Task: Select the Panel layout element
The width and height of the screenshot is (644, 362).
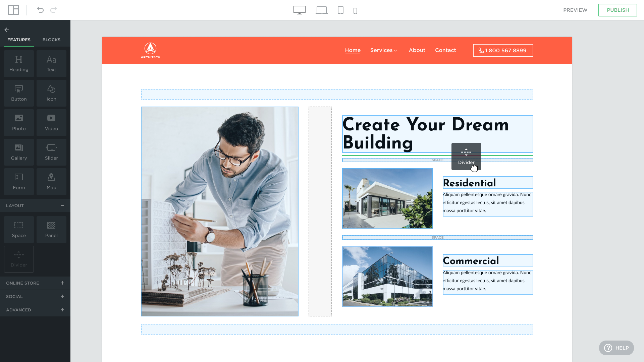Action: coord(51,230)
